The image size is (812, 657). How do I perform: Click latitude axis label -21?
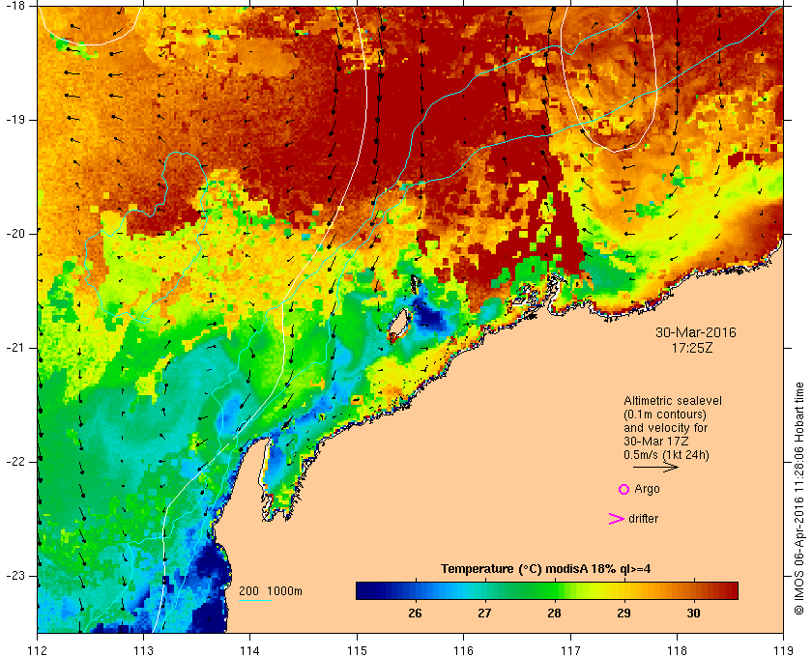pyautogui.click(x=14, y=348)
